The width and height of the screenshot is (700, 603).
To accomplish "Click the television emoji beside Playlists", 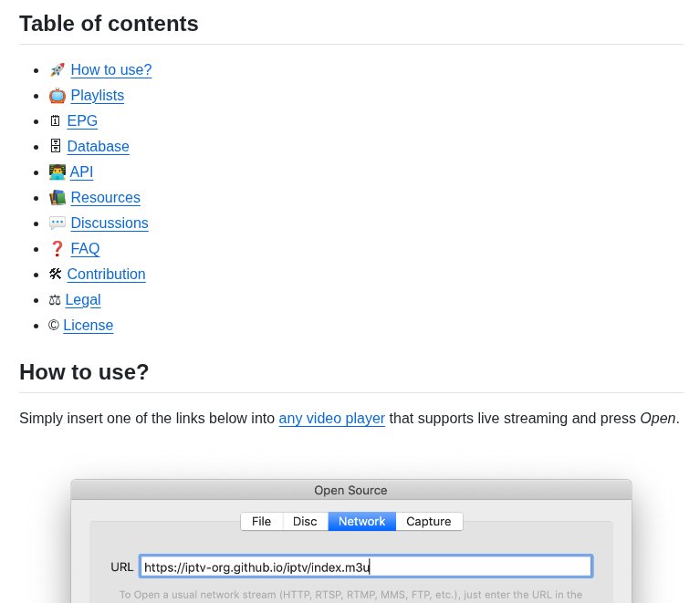I will click(x=57, y=96).
